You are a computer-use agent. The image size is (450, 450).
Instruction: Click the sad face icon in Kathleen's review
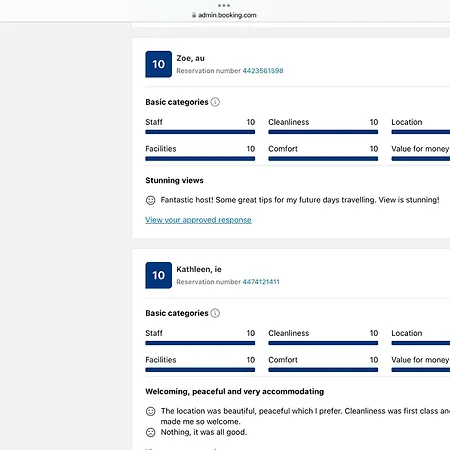tap(151, 432)
